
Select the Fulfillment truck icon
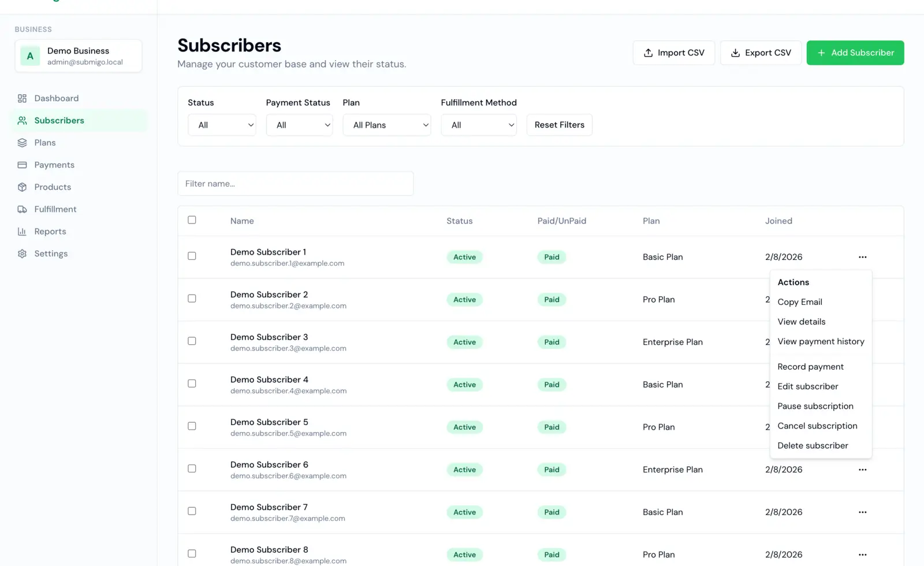click(23, 209)
